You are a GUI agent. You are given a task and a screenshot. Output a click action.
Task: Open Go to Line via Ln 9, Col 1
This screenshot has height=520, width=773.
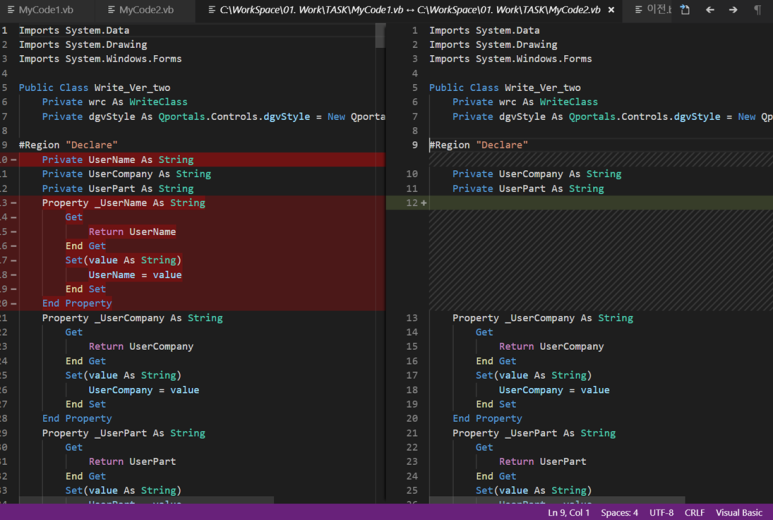click(x=568, y=513)
